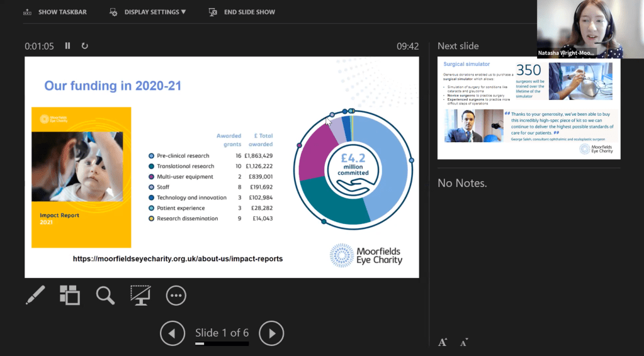Restart the elapsed timer
644x356 pixels.
click(85, 46)
